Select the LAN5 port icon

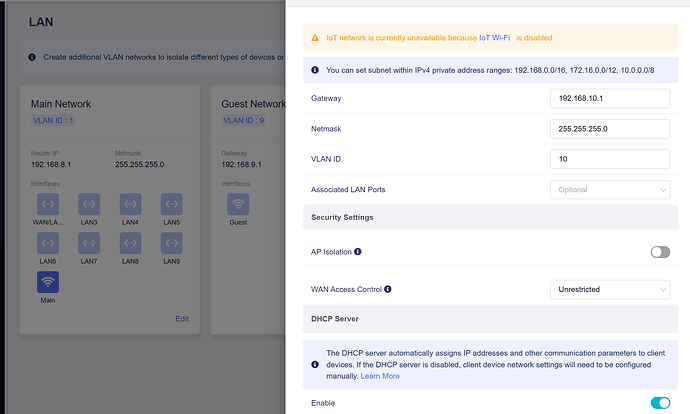click(x=172, y=204)
